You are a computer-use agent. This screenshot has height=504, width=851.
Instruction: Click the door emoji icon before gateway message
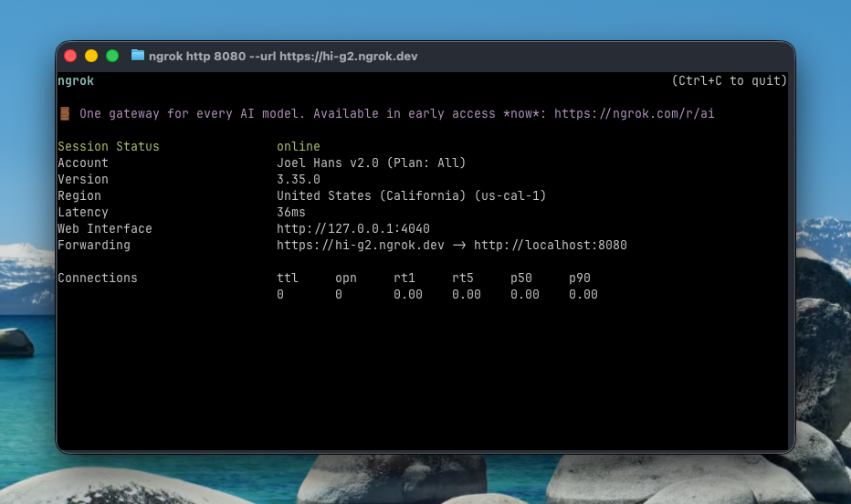tap(65, 113)
